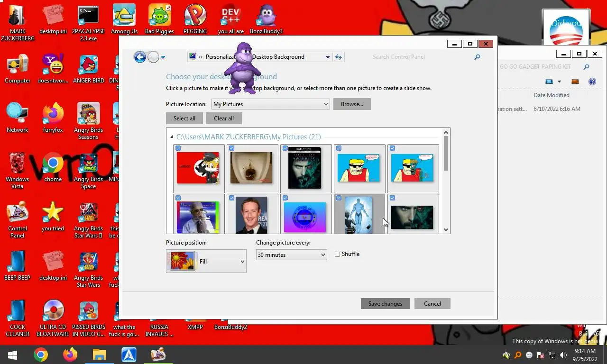Click the Firefox icon in the taskbar

(70, 355)
